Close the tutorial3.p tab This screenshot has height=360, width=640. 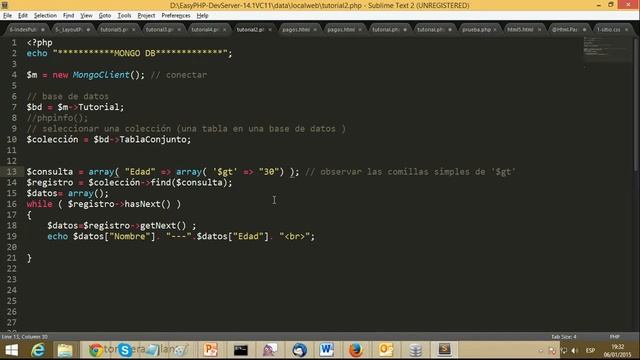click(x=179, y=30)
